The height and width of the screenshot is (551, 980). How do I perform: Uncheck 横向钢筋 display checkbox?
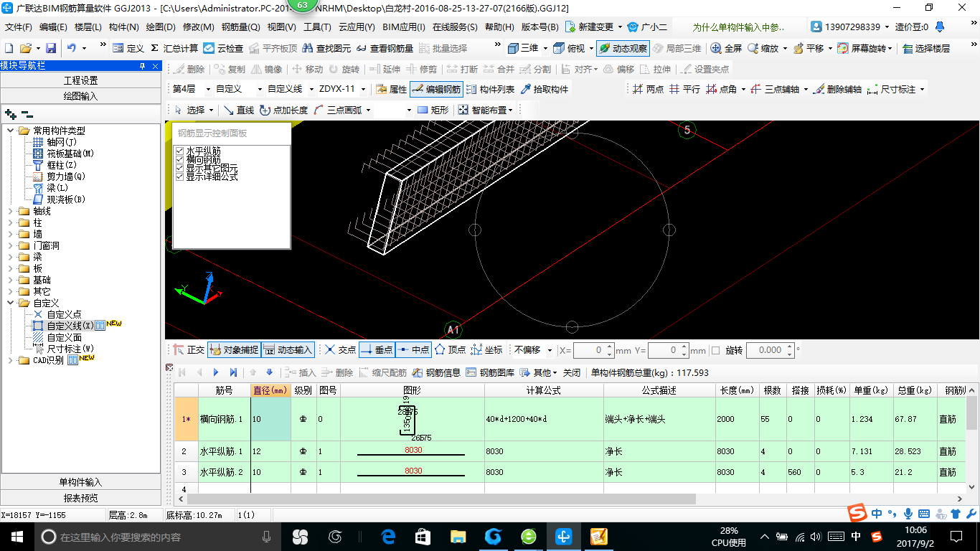(x=180, y=159)
